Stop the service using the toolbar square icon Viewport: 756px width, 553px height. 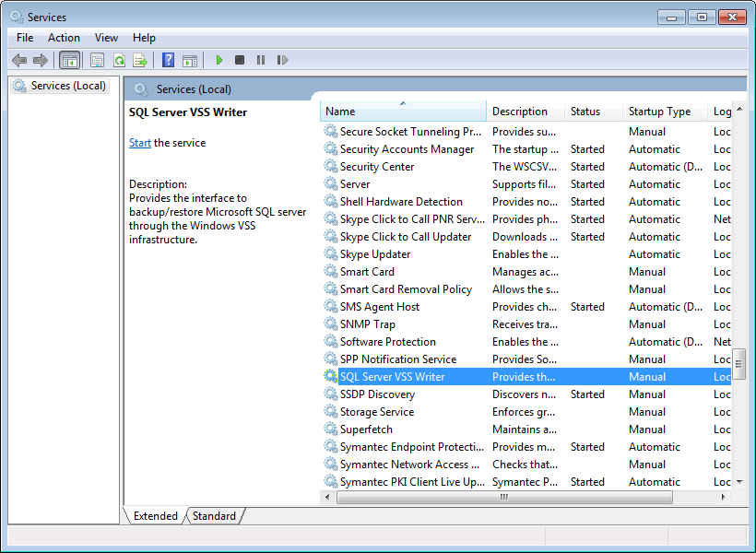tap(239, 60)
